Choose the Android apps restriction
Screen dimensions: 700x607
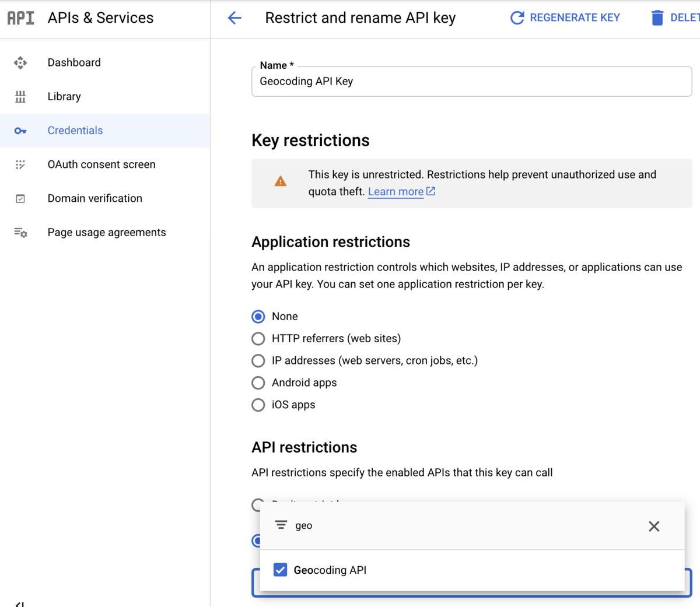point(258,383)
